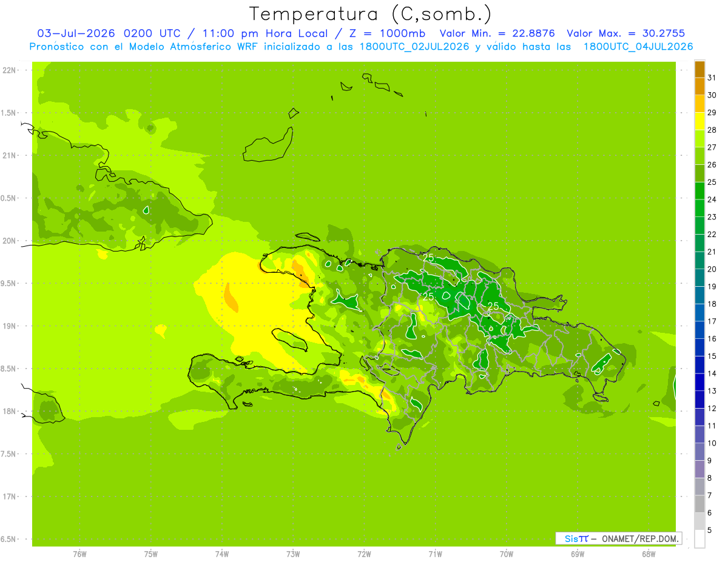
Task: Click the SisPI ONAMET/REP.DOM. watermark label
Action: (x=618, y=538)
